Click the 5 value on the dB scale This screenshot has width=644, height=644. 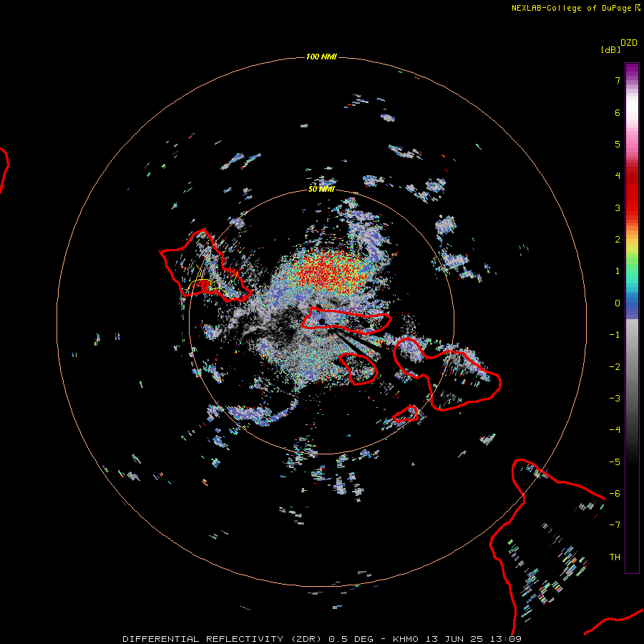click(618, 144)
